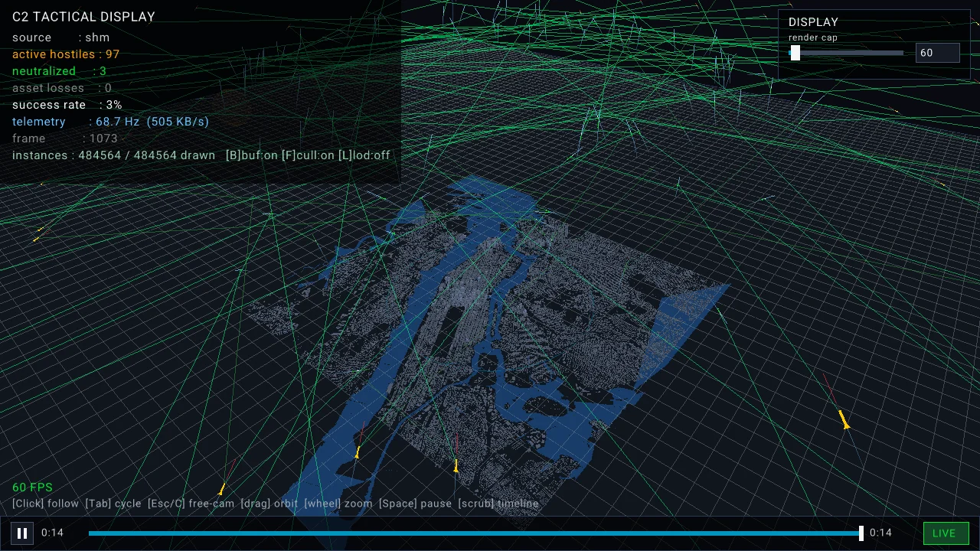The image size is (980, 551).
Task: Click the "instances : 484564 / 484564 drawn" text
Action: pyautogui.click(x=113, y=155)
